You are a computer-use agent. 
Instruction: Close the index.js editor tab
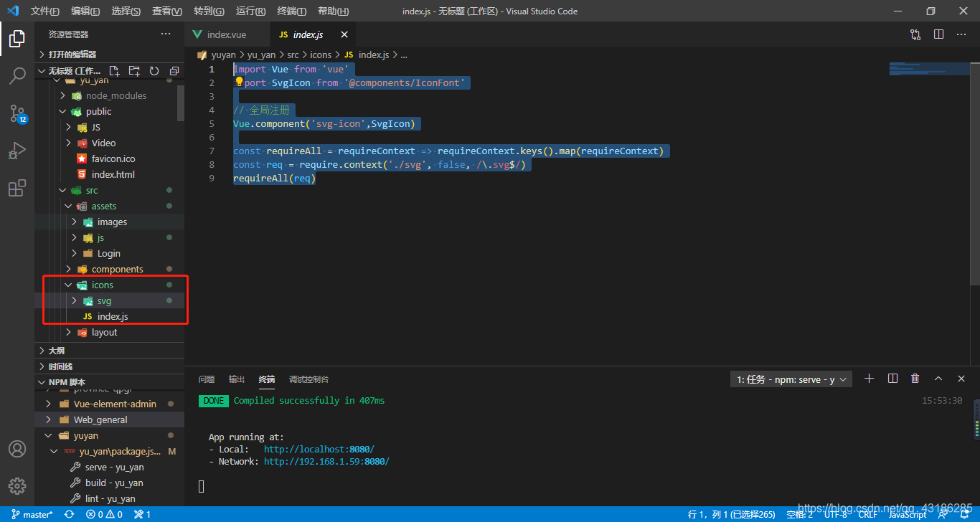point(344,34)
